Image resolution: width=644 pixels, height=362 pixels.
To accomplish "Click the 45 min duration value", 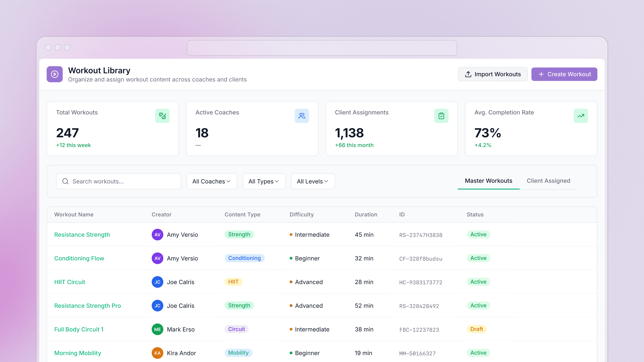I will pyautogui.click(x=364, y=235).
